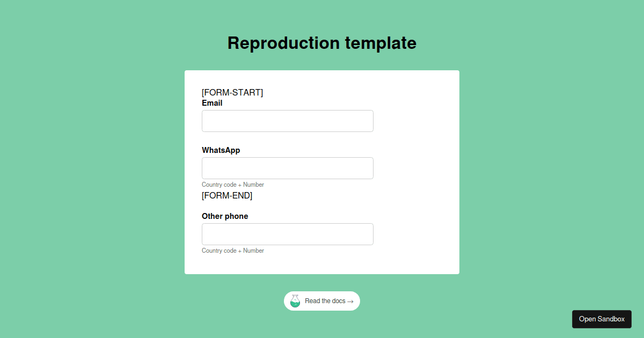Screen dimensions: 644x338
Task: Click the Country code + Number hint under Other phone
Action: 233,251
